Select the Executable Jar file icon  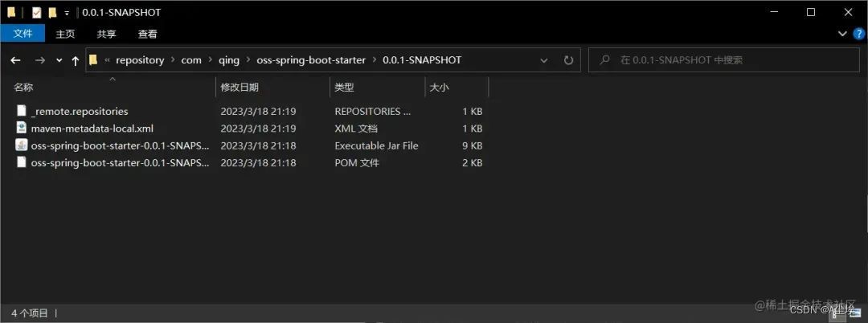click(x=22, y=145)
